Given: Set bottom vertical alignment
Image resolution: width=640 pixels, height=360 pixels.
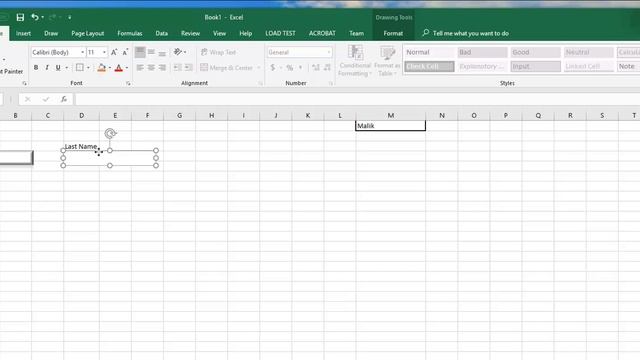Looking at the screenshot, I should pos(162,52).
